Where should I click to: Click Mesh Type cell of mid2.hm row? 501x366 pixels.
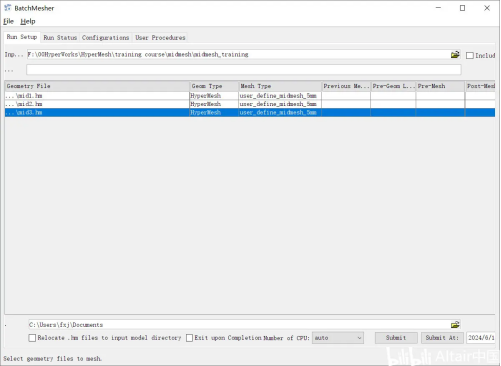tap(280, 104)
